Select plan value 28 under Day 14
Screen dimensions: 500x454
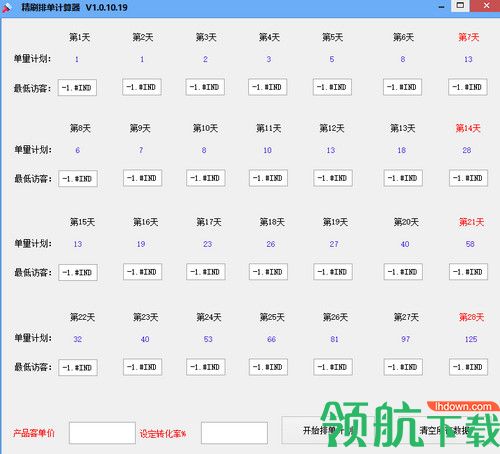pos(467,150)
